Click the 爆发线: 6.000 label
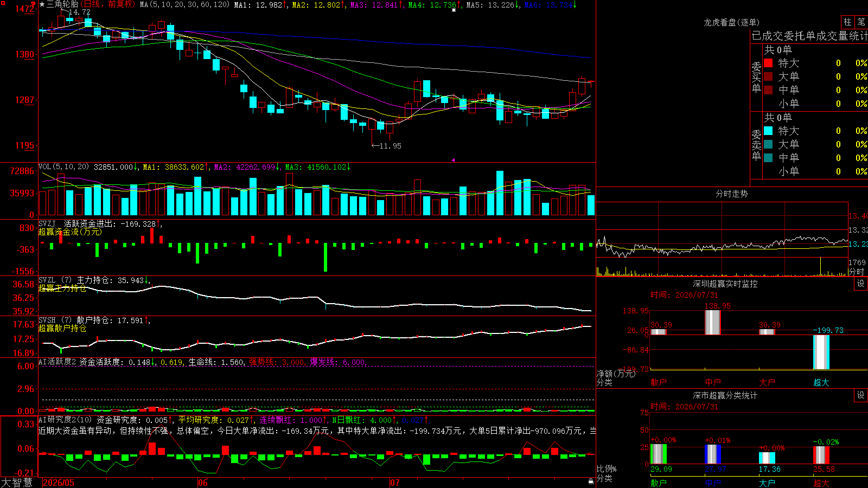 (339, 362)
